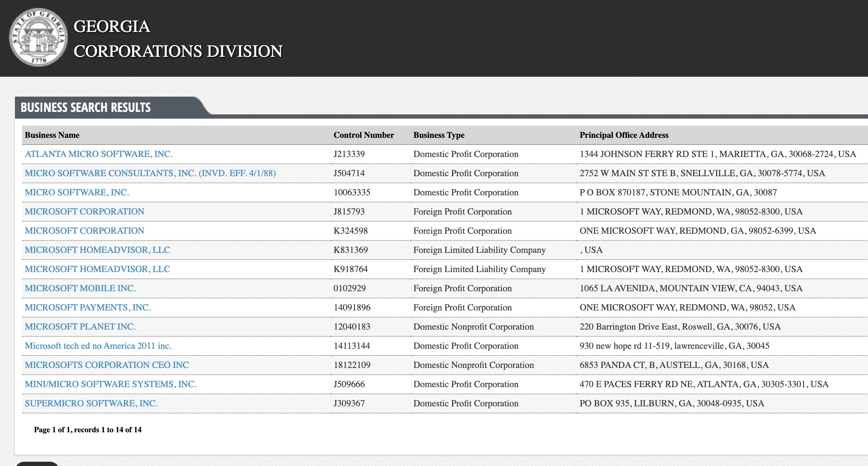
Task: Click the Business Name column header
Action: (x=52, y=135)
